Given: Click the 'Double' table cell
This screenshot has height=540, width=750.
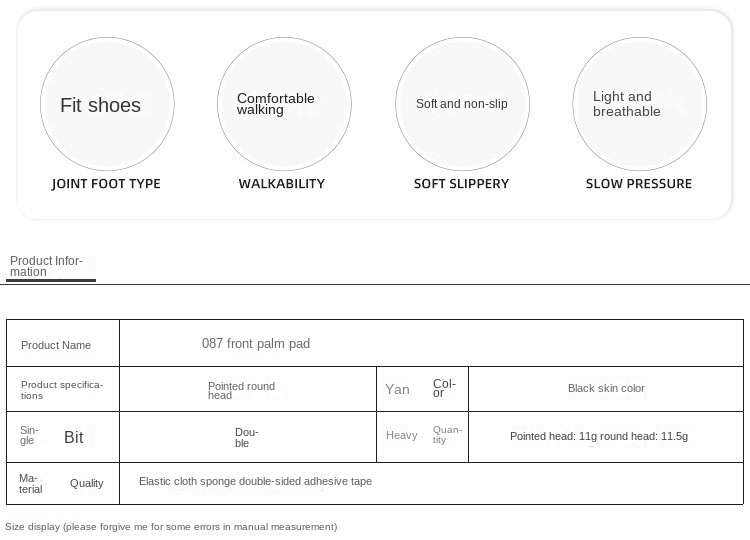Looking at the screenshot, I should click(247, 437).
